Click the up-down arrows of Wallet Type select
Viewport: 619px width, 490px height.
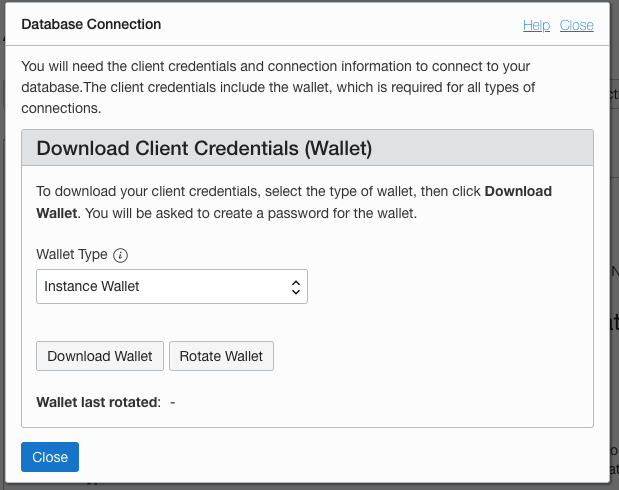(x=296, y=287)
